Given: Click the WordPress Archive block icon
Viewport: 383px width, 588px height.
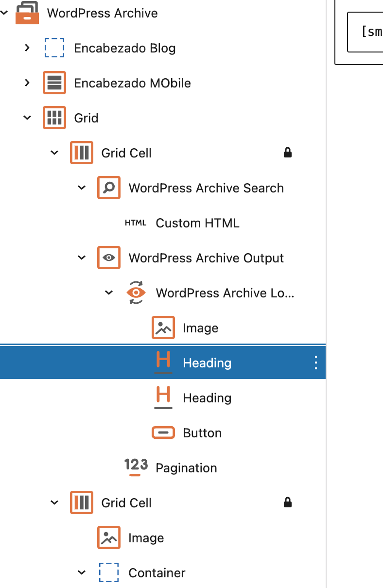Looking at the screenshot, I should pos(27,13).
